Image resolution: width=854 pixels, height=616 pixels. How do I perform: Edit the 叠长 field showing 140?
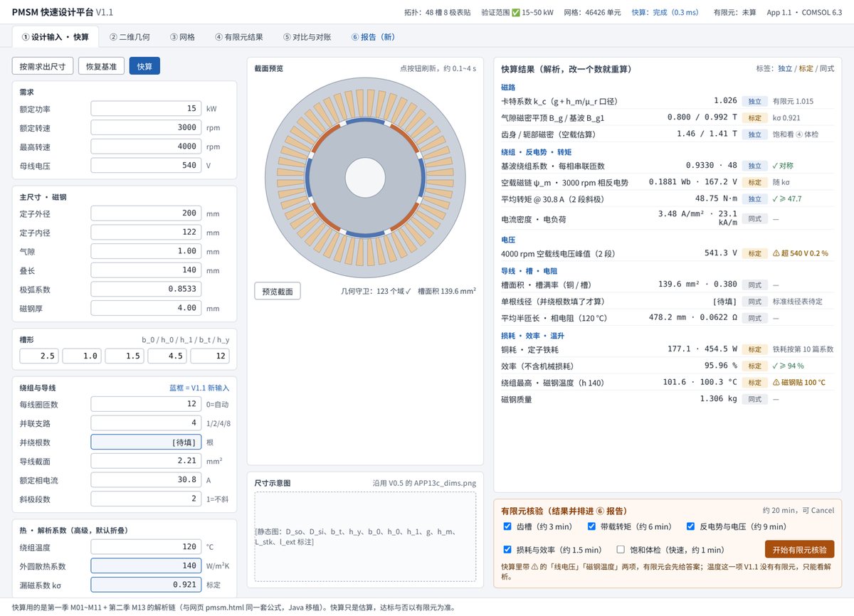click(147, 270)
